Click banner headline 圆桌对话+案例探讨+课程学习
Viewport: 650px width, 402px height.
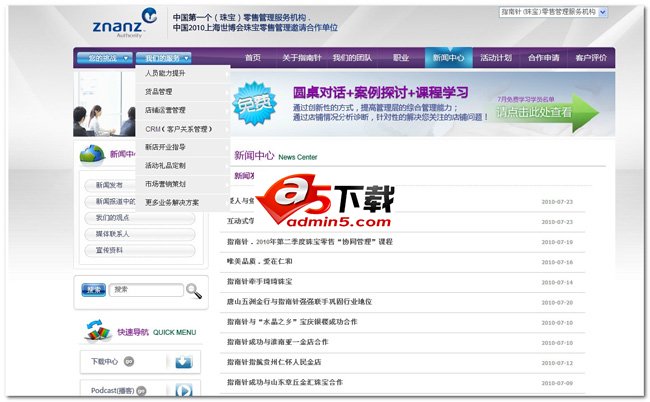tap(381, 92)
